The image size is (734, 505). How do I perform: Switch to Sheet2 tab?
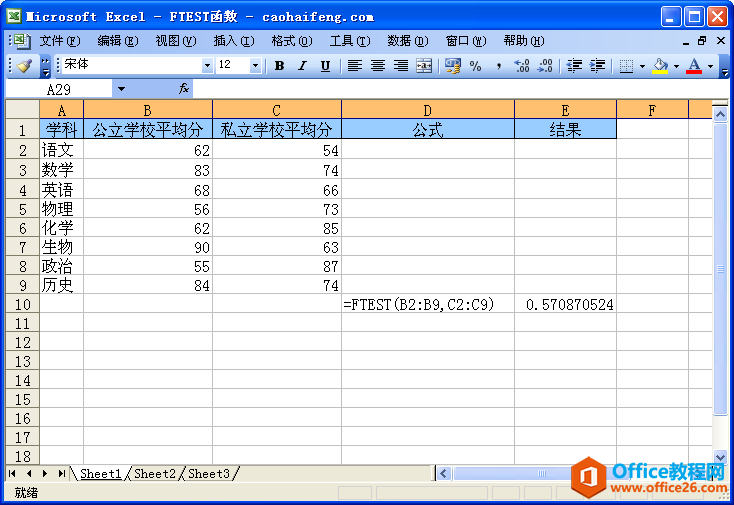tap(154, 474)
